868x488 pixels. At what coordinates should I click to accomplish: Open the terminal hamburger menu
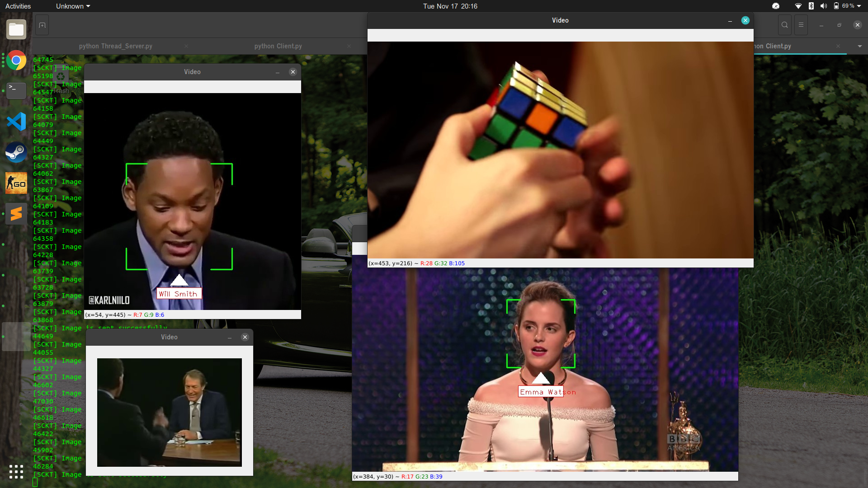pyautogui.click(x=801, y=25)
